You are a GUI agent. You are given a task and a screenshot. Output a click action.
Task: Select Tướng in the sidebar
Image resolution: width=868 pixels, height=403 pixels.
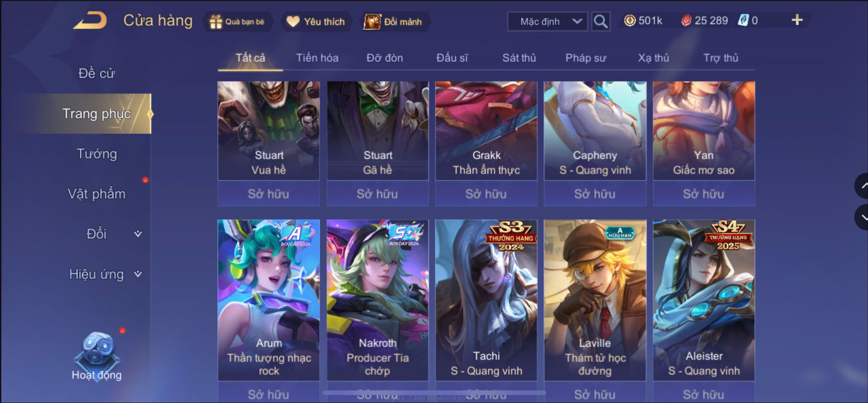click(96, 154)
